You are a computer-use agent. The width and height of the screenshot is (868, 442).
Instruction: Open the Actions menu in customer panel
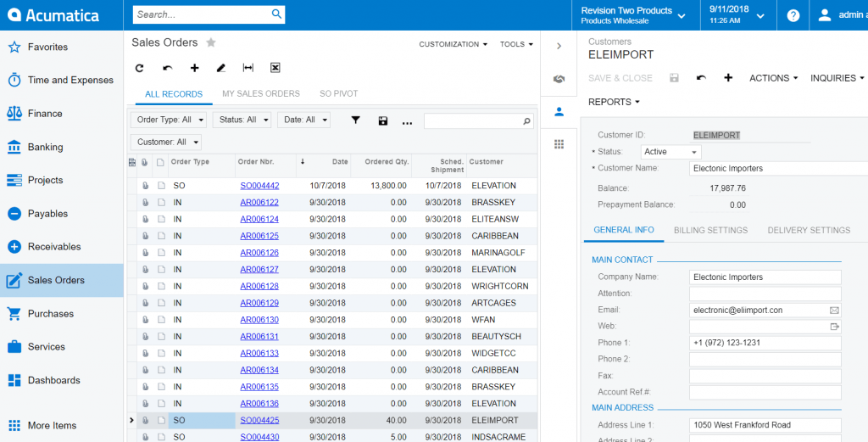[773, 78]
